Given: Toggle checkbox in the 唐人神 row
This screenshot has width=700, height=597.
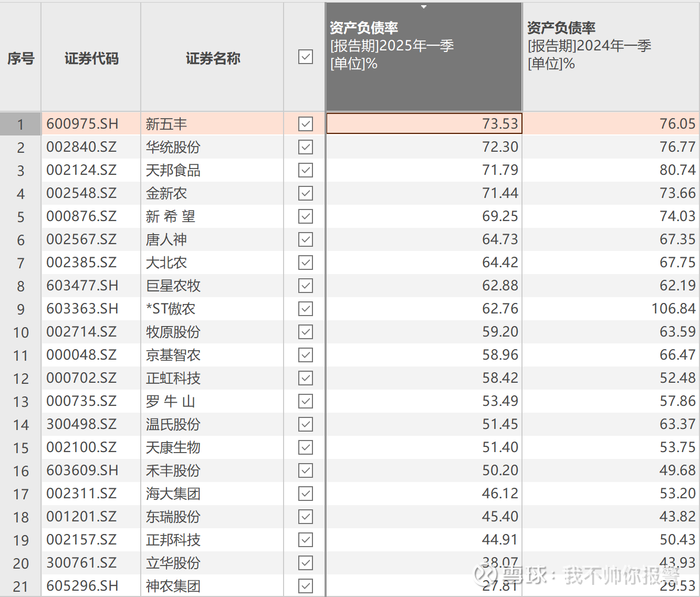Looking at the screenshot, I should pyautogui.click(x=305, y=239).
